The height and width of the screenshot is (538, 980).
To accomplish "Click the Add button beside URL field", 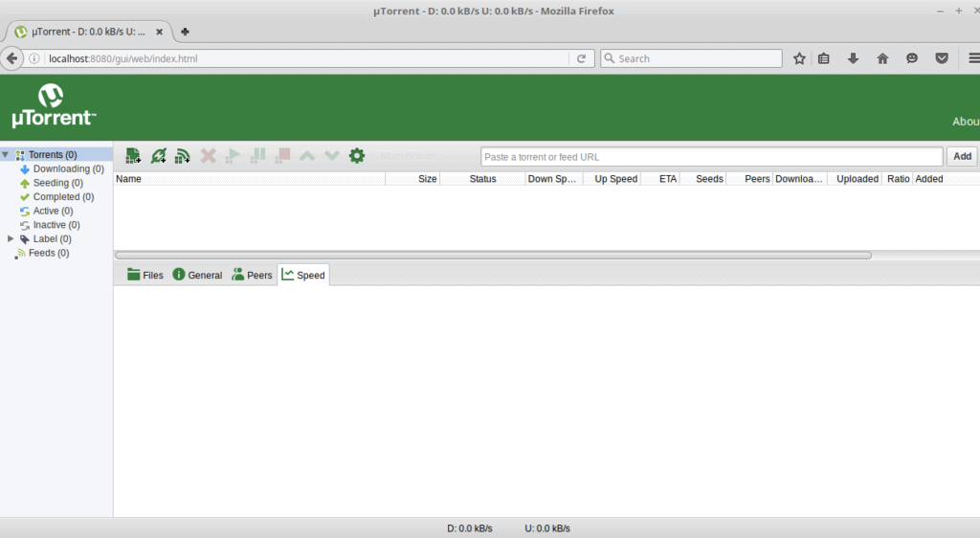I will (962, 156).
